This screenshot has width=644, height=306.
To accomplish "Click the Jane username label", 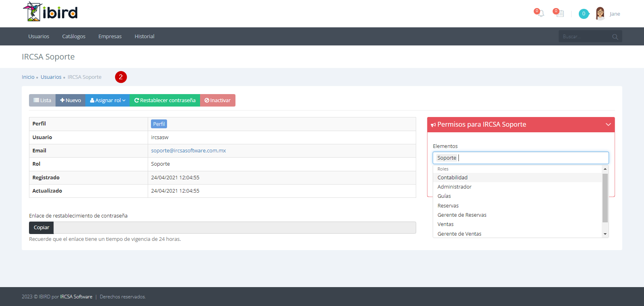I will click(x=615, y=14).
